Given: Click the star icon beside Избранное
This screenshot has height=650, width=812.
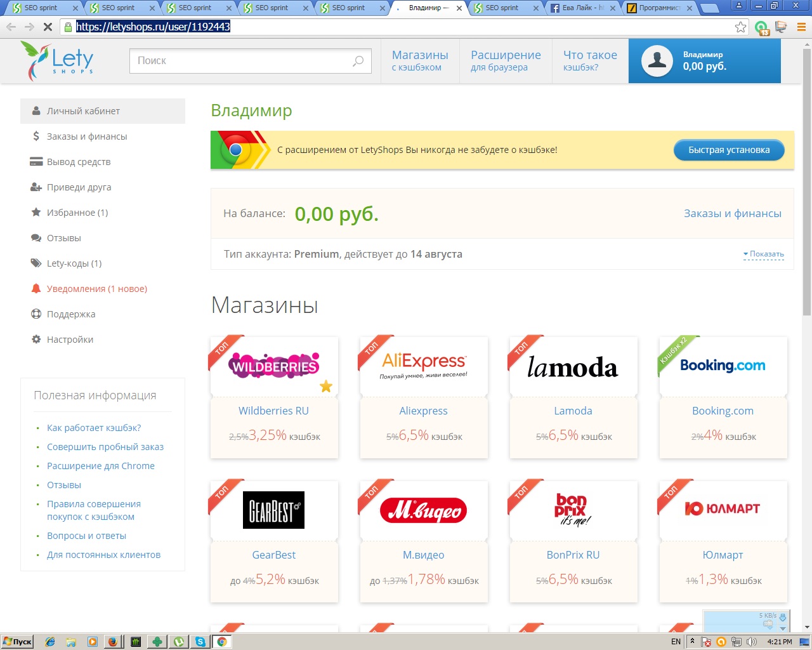Looking at the screenshot, I should click(x=36, y=212).
